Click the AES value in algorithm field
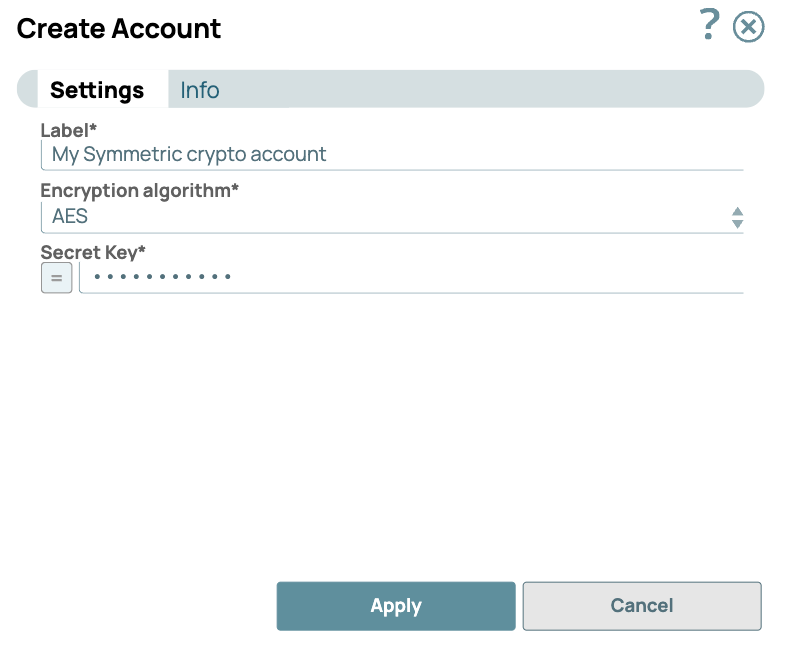 [x=70, y=216]
